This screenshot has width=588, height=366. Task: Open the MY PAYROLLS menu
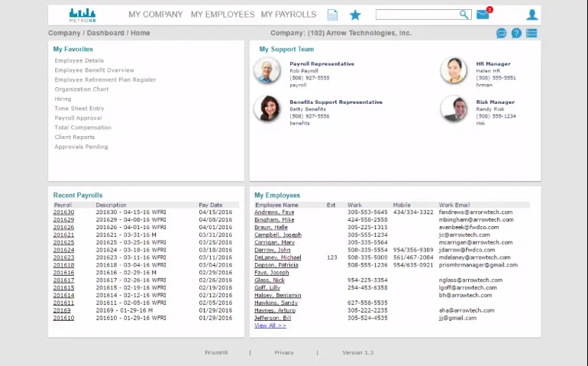289,15
